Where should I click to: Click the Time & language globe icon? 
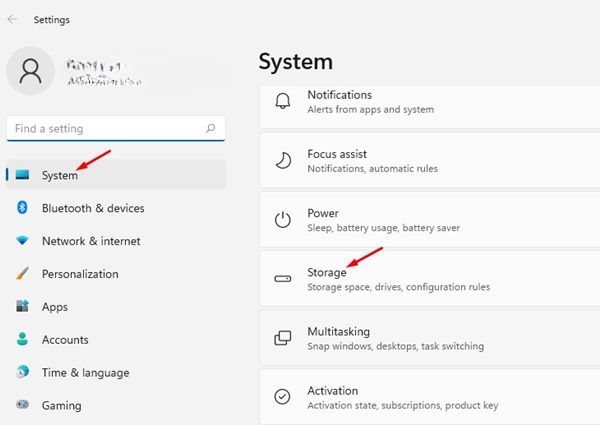tap(22, 372)
